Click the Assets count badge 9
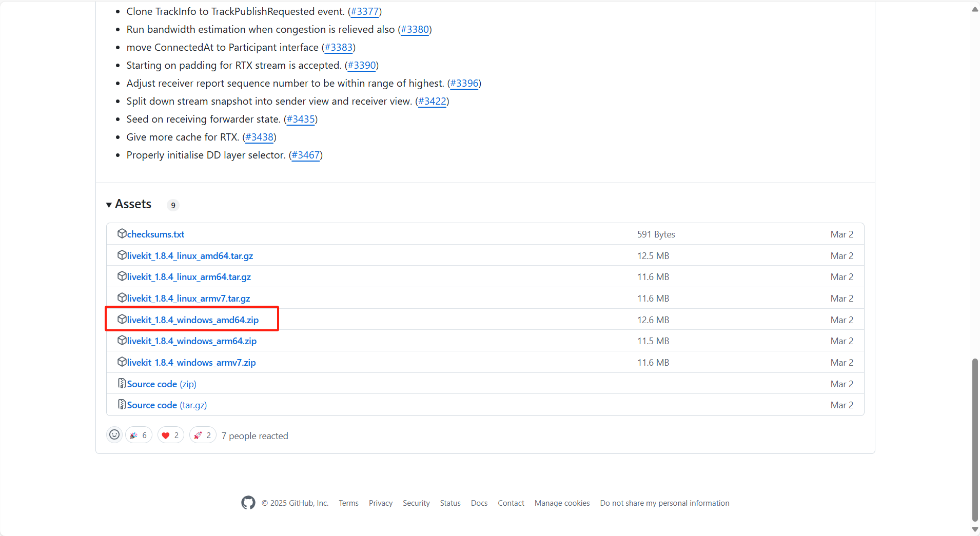The width and height of the screenshot is (980, 536). pyautogui.click(x=173, y=205)
